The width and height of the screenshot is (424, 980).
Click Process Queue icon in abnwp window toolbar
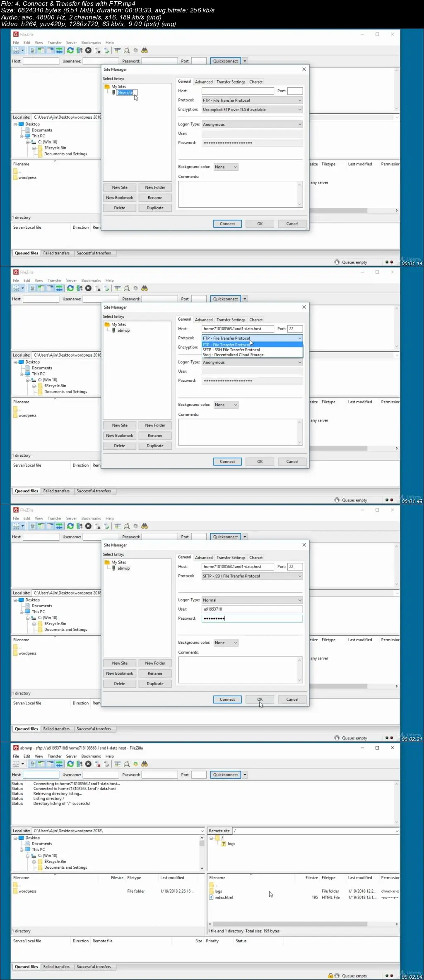click(x=79, y=764)
